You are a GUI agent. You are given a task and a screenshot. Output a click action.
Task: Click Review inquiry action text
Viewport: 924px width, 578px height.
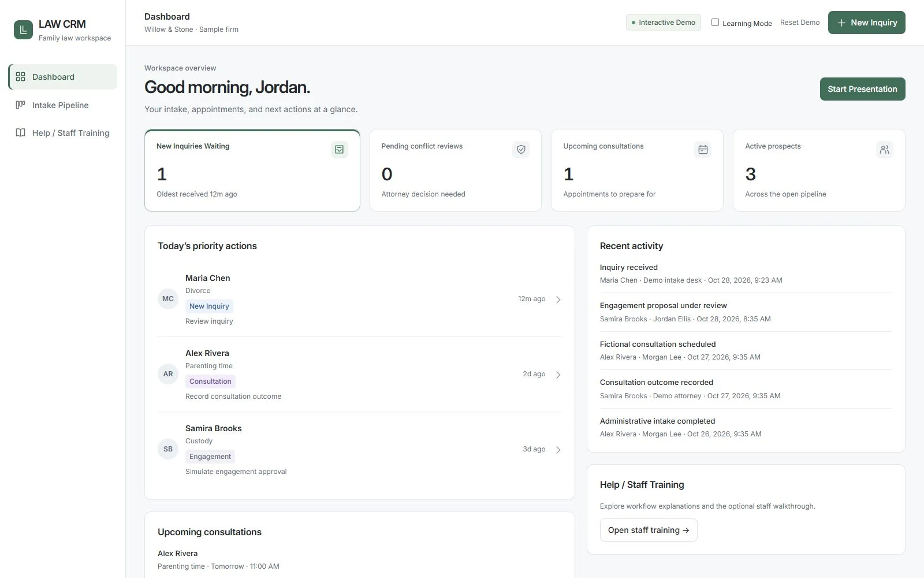[209, 321]
